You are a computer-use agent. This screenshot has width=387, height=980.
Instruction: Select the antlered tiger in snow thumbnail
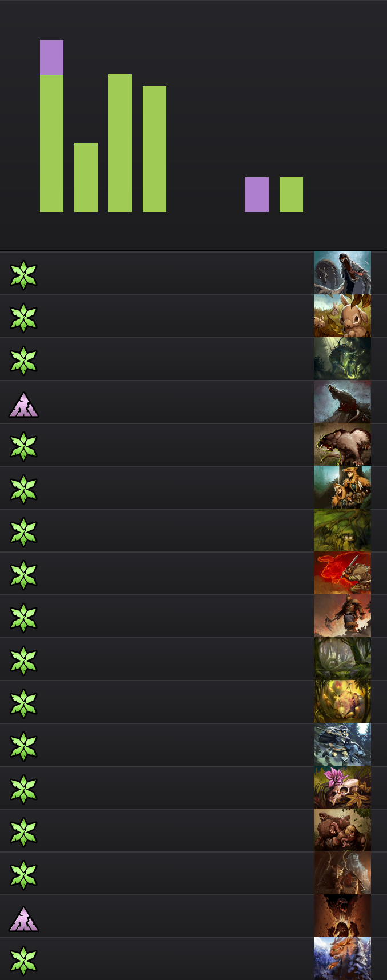click(x=342, y=959)
